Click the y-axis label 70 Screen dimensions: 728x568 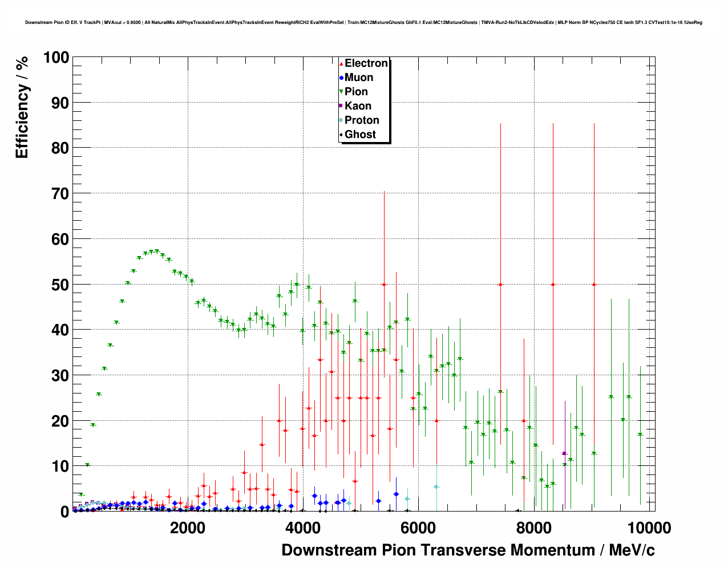coord(60,194)
